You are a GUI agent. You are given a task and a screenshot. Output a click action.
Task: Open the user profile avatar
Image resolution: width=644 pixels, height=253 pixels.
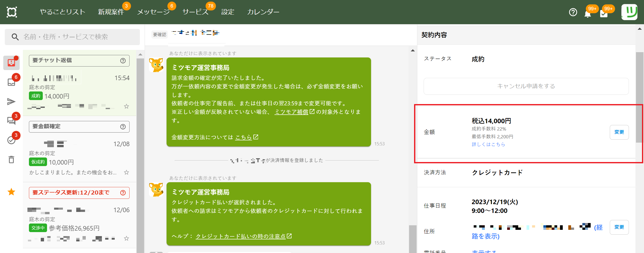tap(629, 12)
